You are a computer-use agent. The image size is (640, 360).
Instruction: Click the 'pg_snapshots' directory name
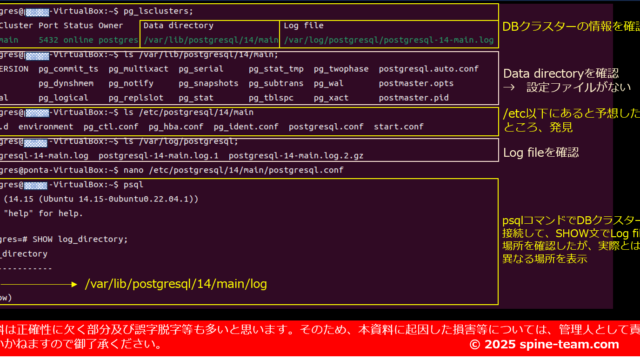click(208, 83)
